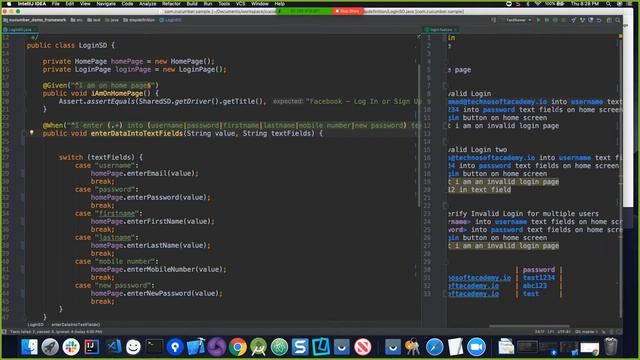Update project from VCS arrow icon
Viewport: 640px width, 360px height.
coord(573,20)
